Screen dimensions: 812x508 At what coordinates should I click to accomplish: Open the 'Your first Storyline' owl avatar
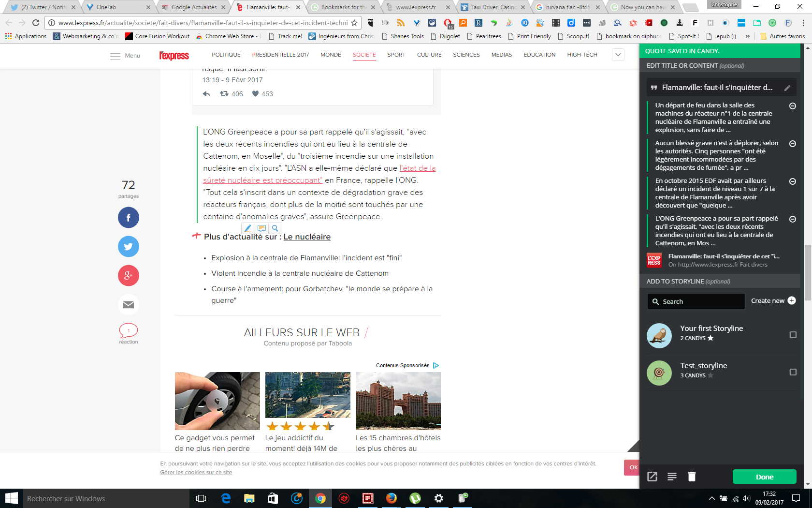659,336
